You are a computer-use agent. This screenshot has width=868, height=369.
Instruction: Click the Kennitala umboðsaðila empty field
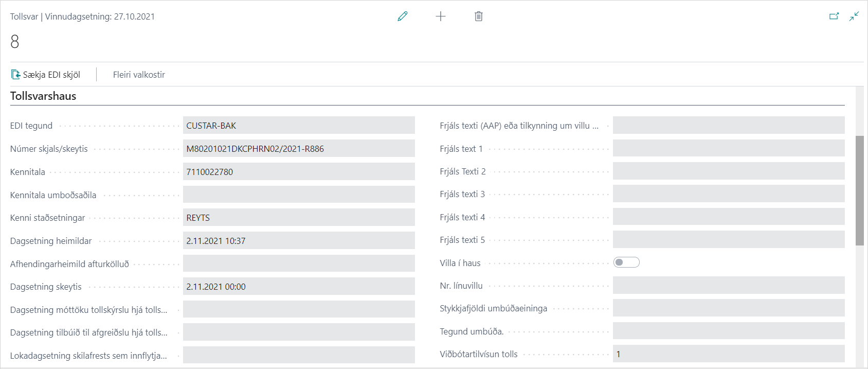298,195
